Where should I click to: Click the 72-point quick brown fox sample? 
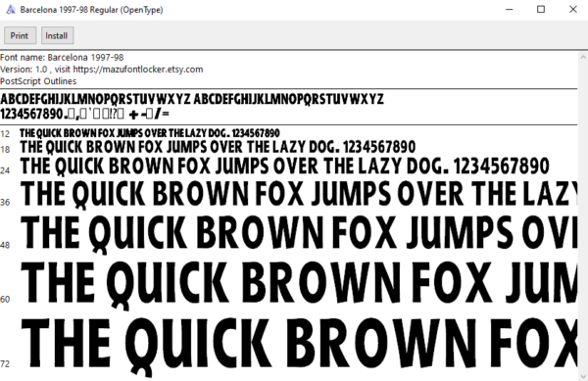coord(299,347)
